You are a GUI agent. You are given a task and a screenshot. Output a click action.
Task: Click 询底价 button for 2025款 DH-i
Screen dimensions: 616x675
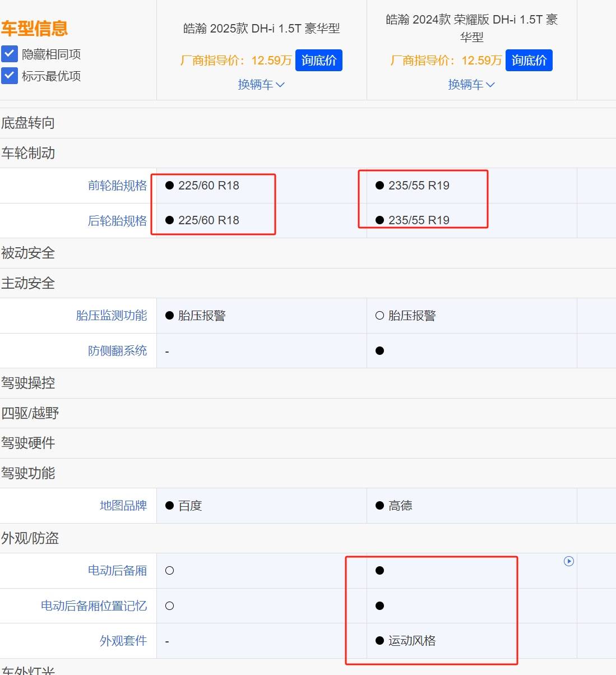[318, 61]
